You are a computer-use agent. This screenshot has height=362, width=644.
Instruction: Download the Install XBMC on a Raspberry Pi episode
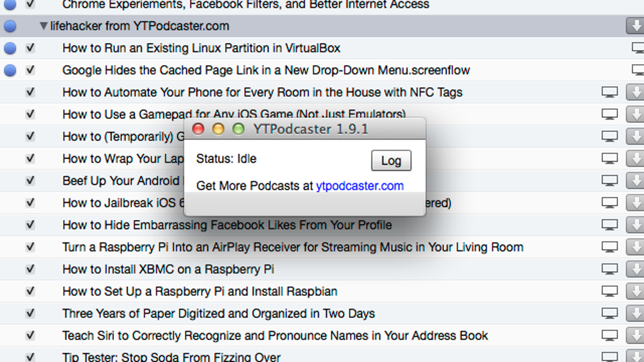(635, 269)
